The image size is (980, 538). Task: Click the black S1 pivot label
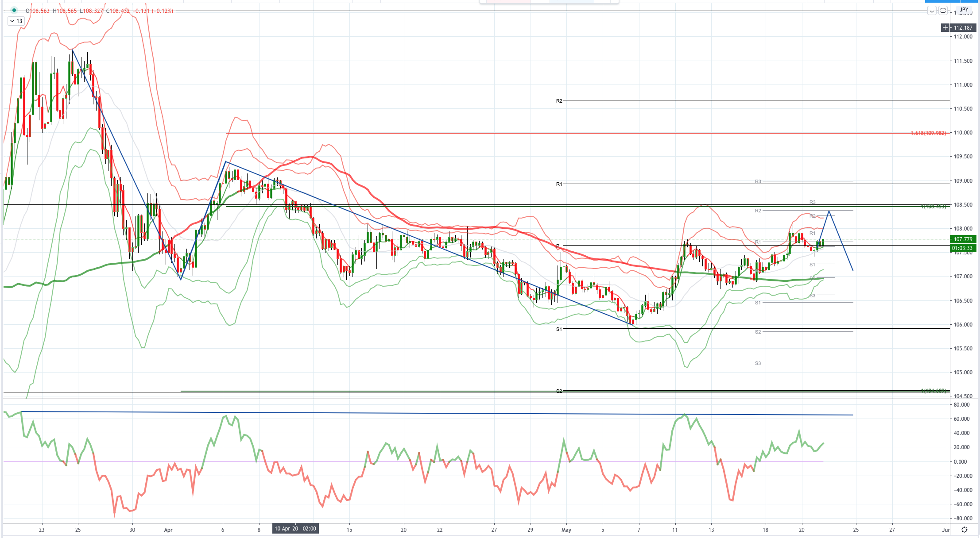pyautogui.click(x=559, y=329)
